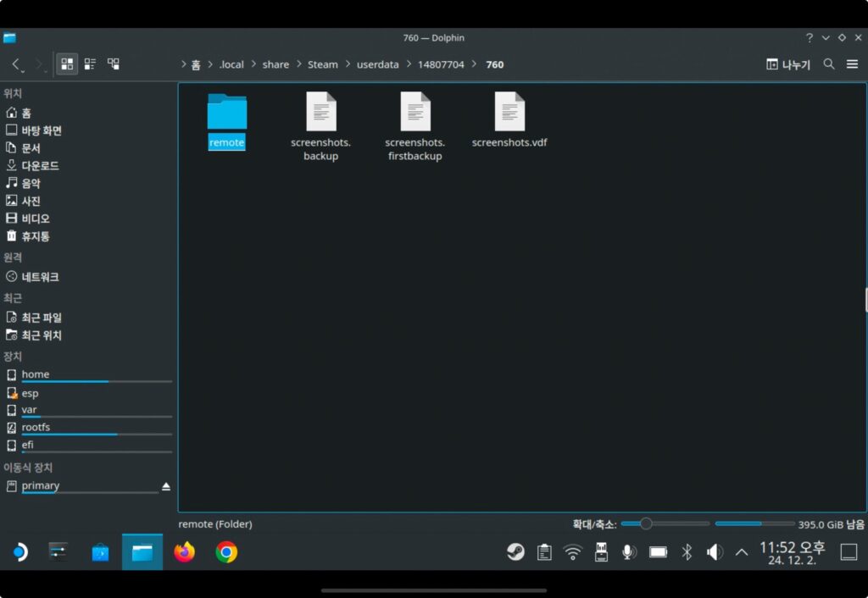Expand chevron before 760 breadcrumb
Image resolution: width=868 pixels, height=598 pixels.
coord(475,64)
